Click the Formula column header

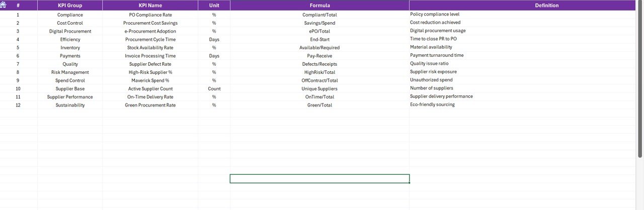coord(319,6)
